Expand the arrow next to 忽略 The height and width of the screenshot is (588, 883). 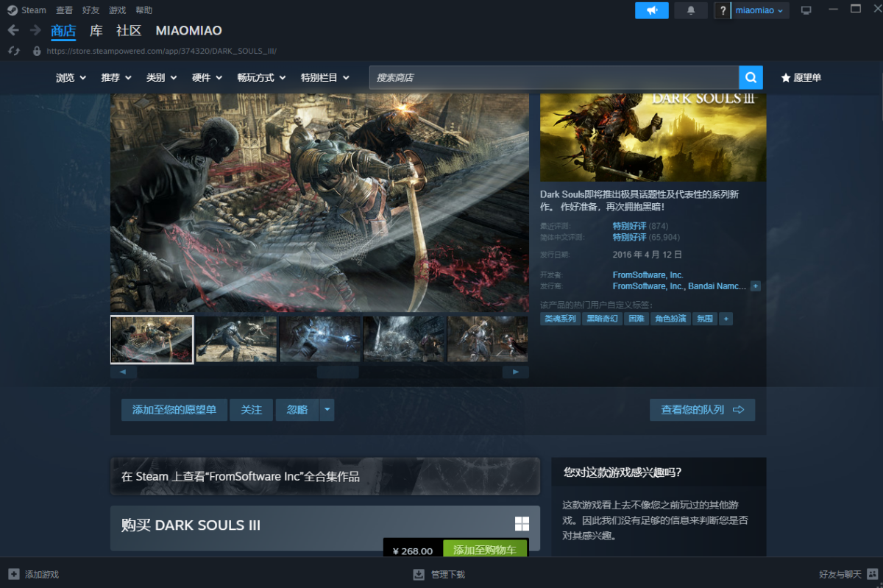(327, 410)
